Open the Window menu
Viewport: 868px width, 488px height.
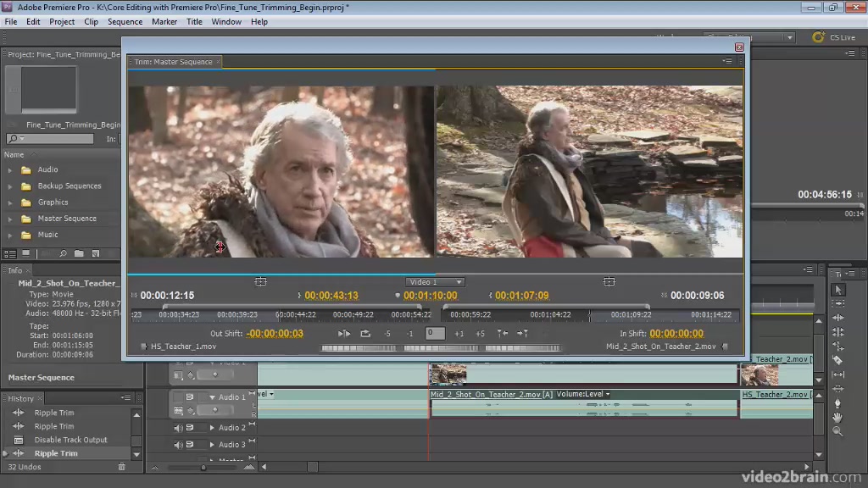click(226, 21)
